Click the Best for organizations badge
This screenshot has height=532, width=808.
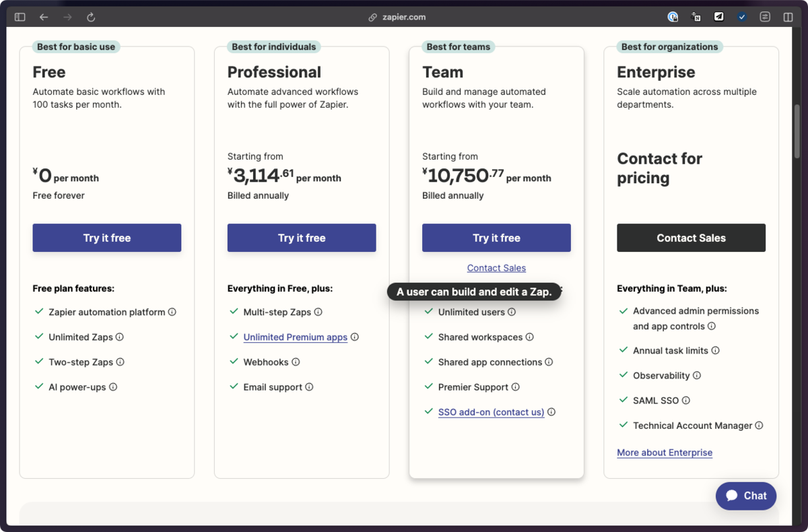pyautogui.click(x=670, y=46)
